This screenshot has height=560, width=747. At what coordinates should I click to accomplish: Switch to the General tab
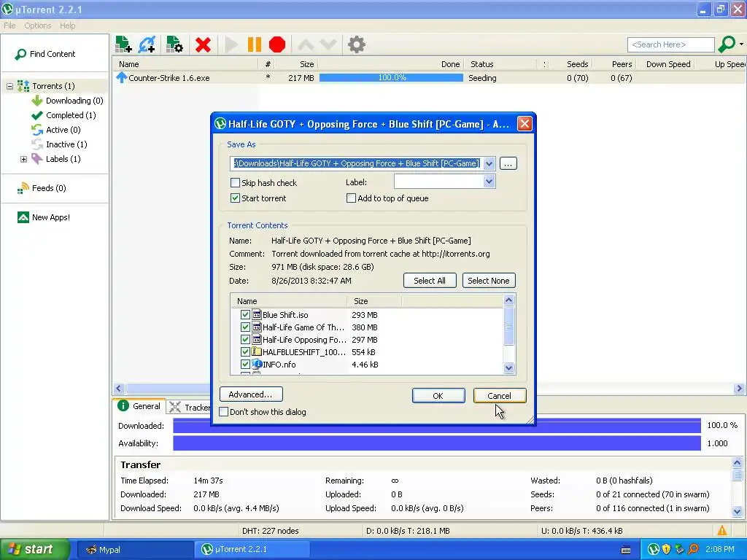pyautogui.click(x=139, y=406)
